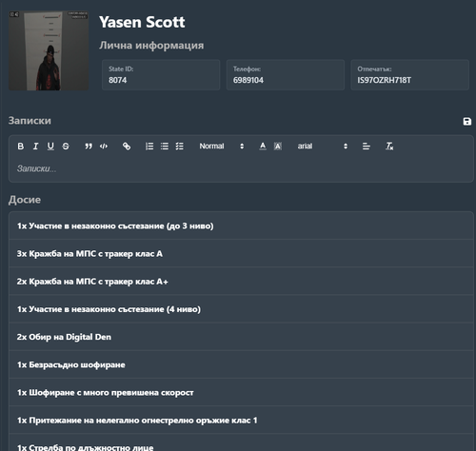Screen dimensions: 476x451
Task: Open the arial font family dropdown
Action: [323, 147]
